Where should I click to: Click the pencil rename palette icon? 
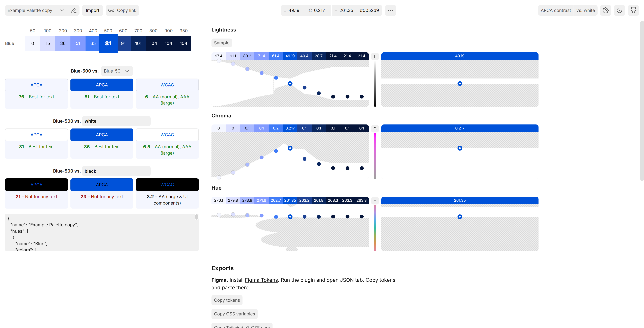[x=74, y=10]
